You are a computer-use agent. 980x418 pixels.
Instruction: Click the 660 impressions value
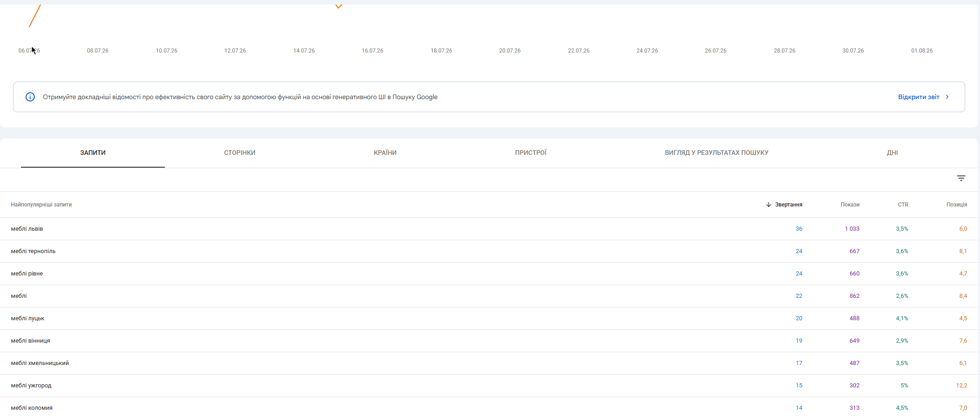coord(854,274)
